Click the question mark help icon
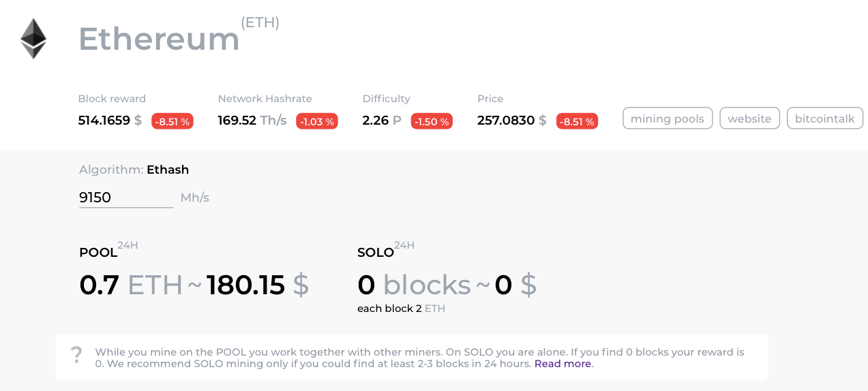This screenshot has height=391, width=868. (x=76, y=355)
